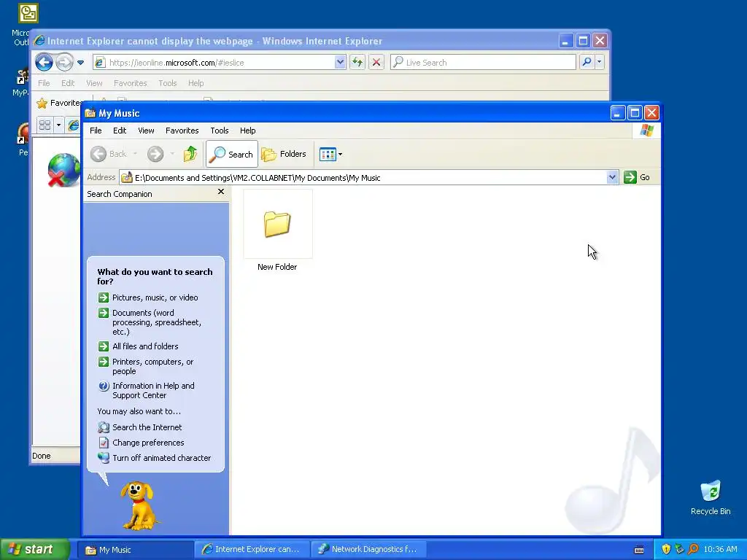Open the Tools menu in Internet Explorer

pos(167,83)
